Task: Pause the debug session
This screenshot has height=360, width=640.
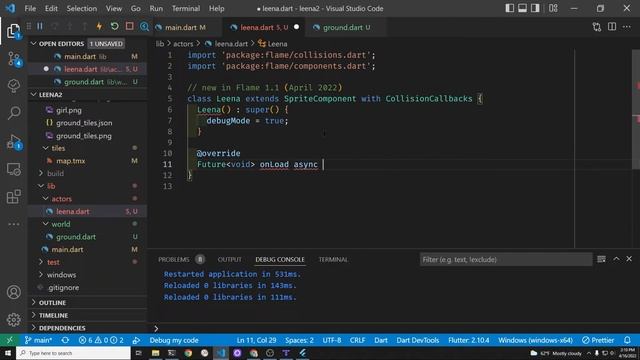Action: (40, 27)
